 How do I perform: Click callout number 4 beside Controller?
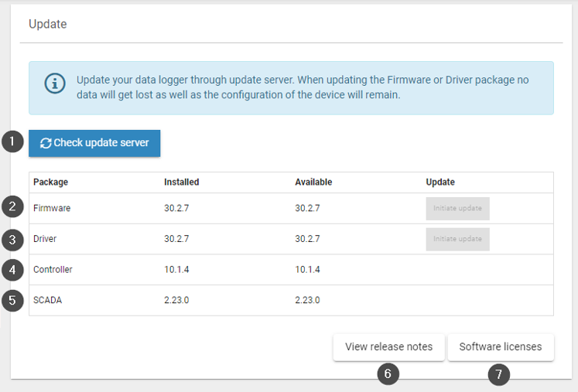tap(12, 270)
